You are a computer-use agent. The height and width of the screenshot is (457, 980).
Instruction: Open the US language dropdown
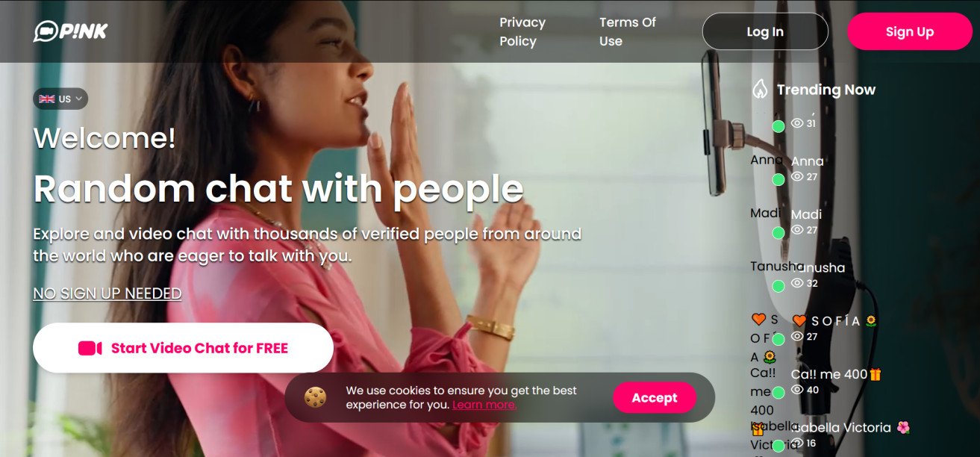coord(60,99)
